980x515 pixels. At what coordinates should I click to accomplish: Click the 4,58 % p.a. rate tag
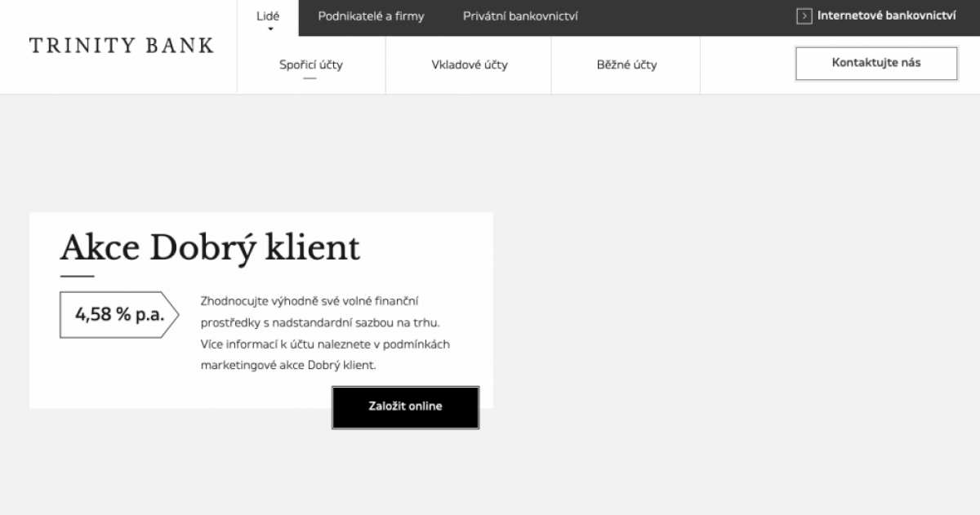click(x=118, y=314)
